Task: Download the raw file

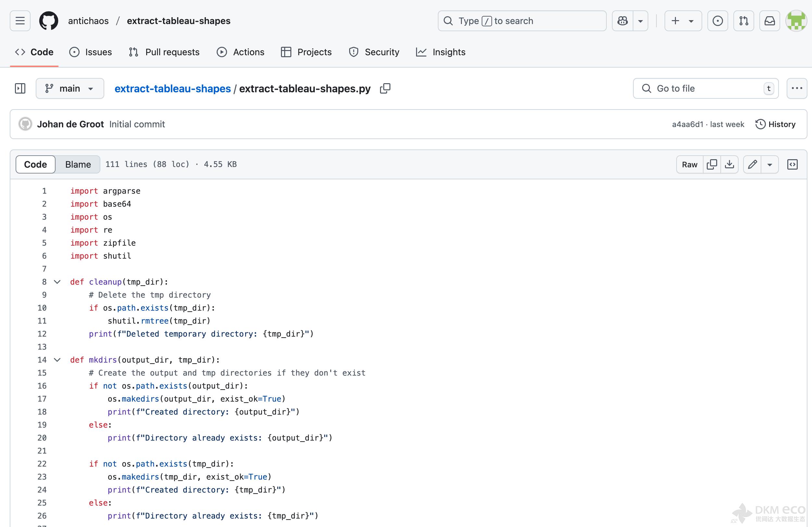Action: coord(730,164)
